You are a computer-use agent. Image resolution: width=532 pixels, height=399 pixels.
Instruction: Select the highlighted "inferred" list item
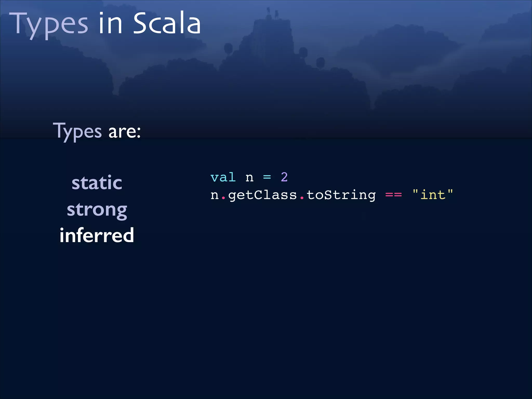[x=97, y=235]
